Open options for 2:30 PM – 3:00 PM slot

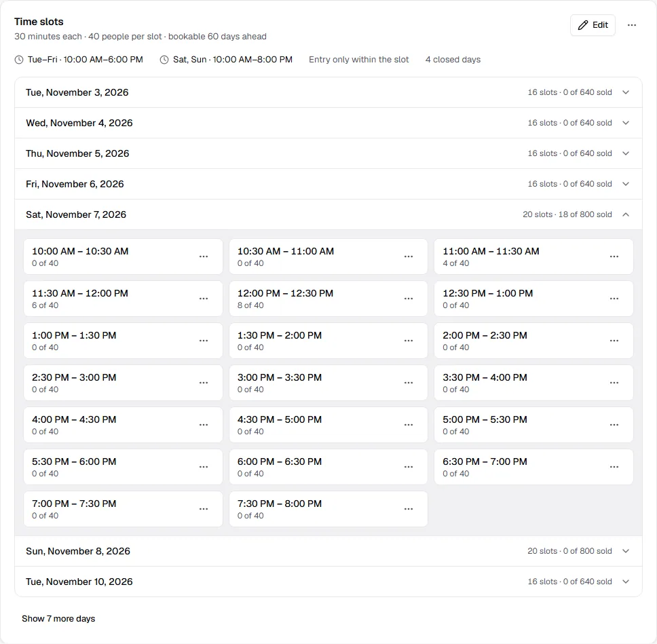[x=204, y=383]
